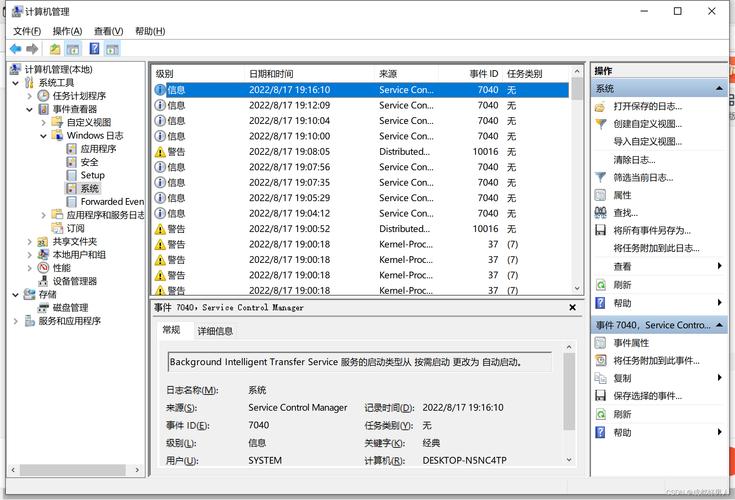This screenshot has height=500, width=735.
Task: Click the Up one level toolbar icon
Action: (55, 49)
